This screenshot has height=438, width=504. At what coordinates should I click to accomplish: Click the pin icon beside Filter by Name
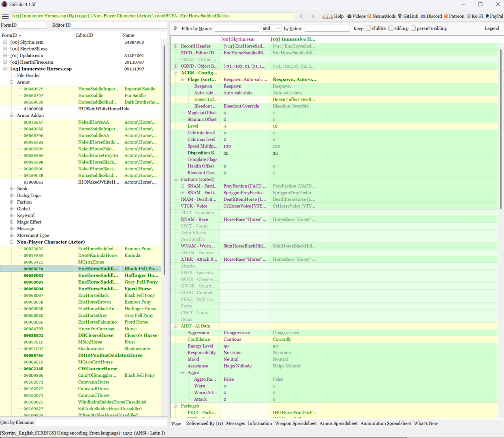pyautogui.click(x=175, y=28)
